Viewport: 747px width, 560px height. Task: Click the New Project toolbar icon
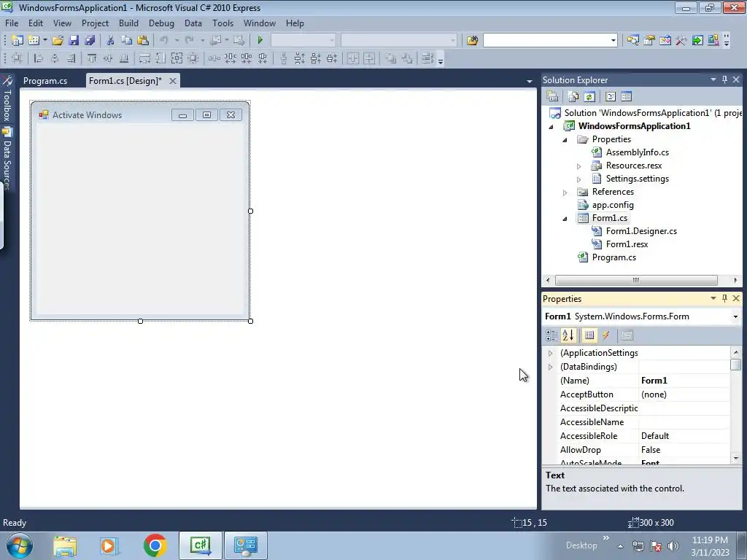point(18,41)
